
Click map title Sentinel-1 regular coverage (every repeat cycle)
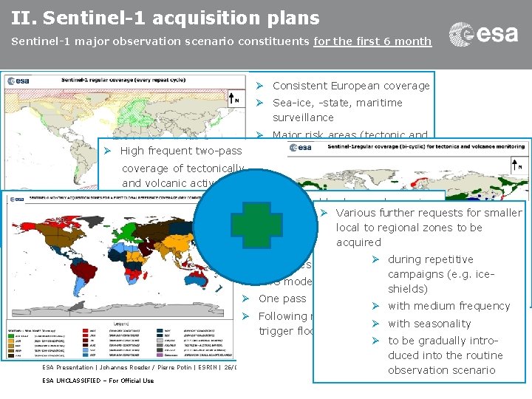(x=123, y=80)
